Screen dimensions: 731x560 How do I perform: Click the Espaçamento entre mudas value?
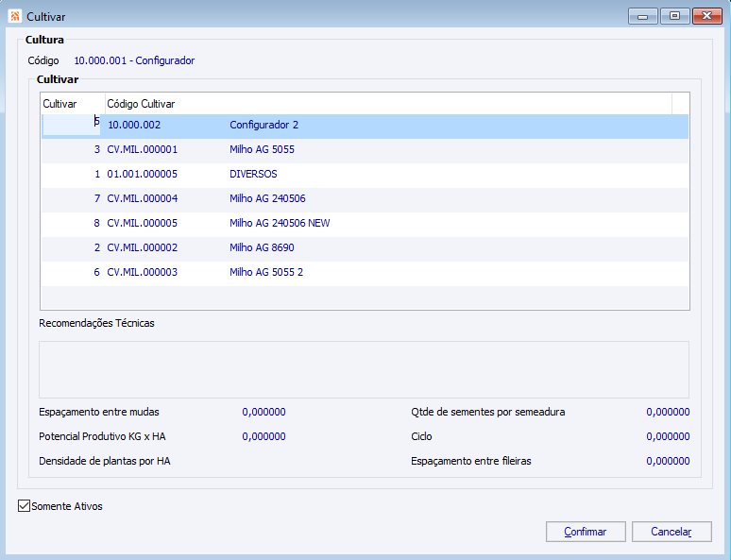click(x=263, y=412)
